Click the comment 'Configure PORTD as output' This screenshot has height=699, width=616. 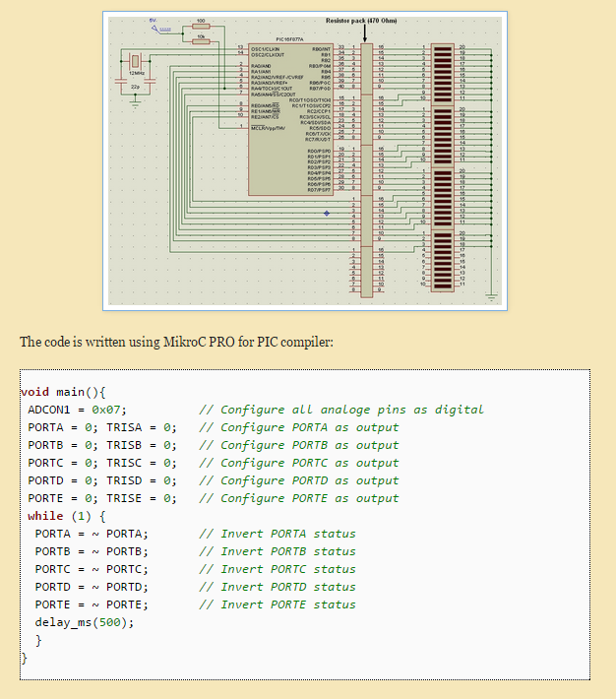click(x=299, y=481)
